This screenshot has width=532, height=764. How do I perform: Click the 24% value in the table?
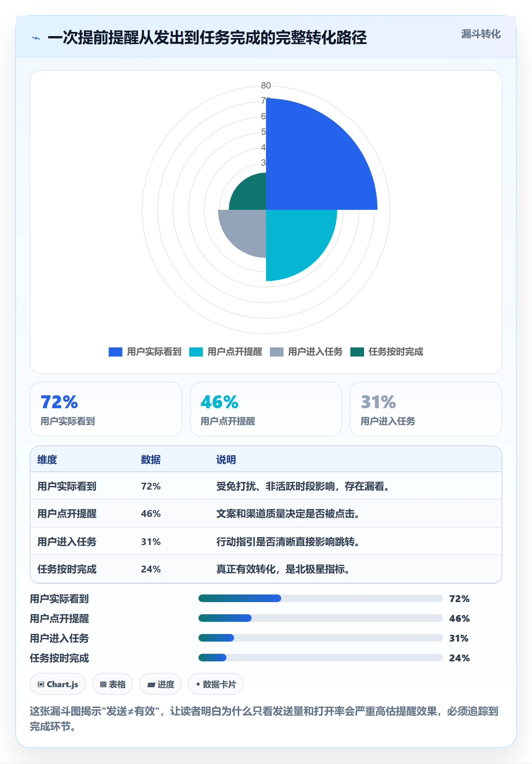(x=151, y=569)
